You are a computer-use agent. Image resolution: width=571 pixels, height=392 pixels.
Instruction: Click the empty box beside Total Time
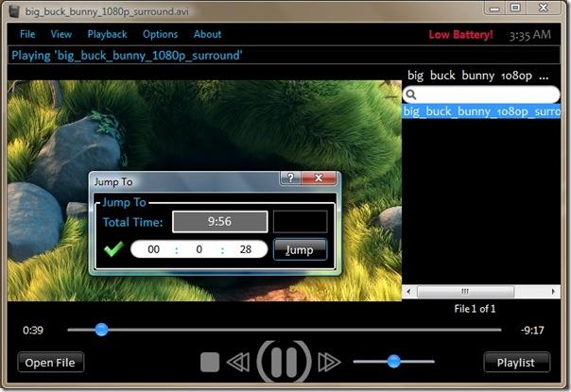[300, 222]
